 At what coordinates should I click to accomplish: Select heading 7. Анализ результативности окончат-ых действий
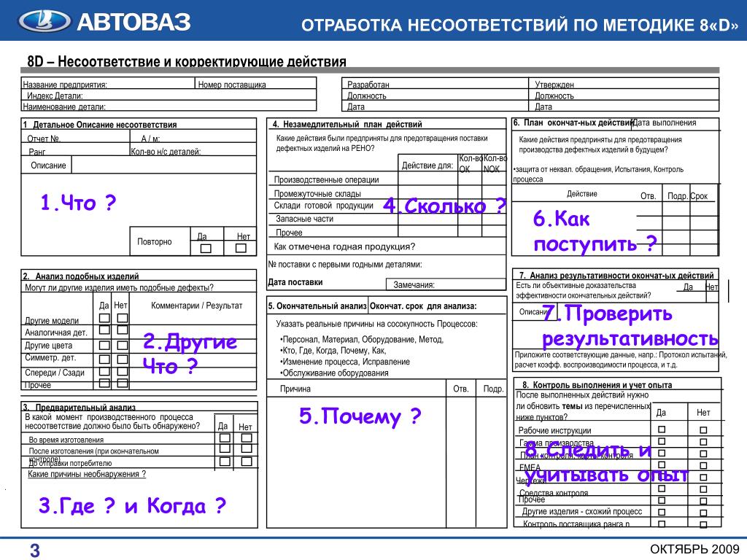coord(616,275)
